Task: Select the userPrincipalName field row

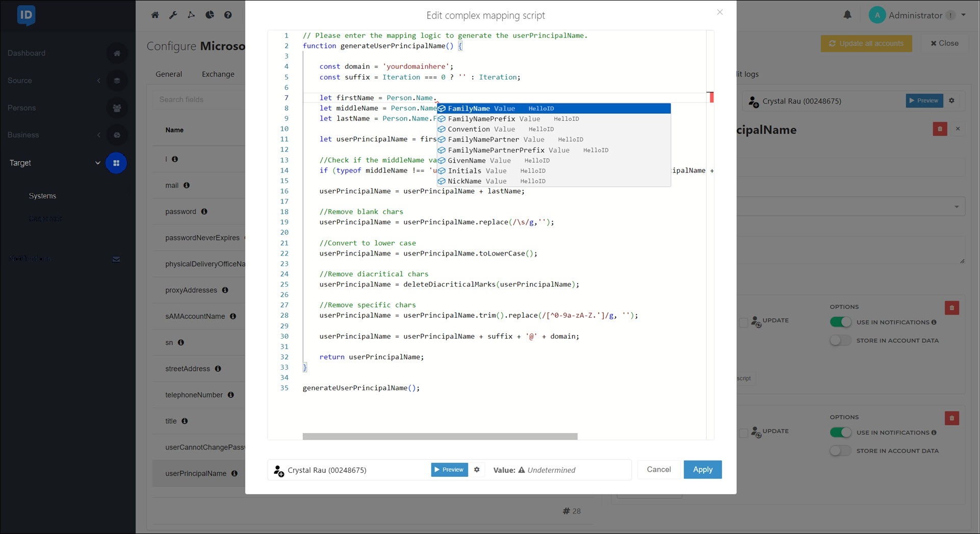Action: [x=199, y=473]
